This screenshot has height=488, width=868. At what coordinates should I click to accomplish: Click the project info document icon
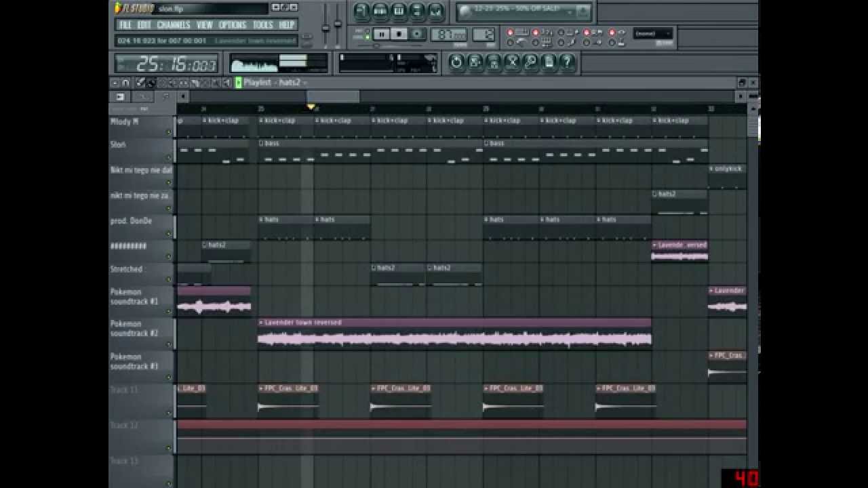pyautogui.click(x=549, y=62)
